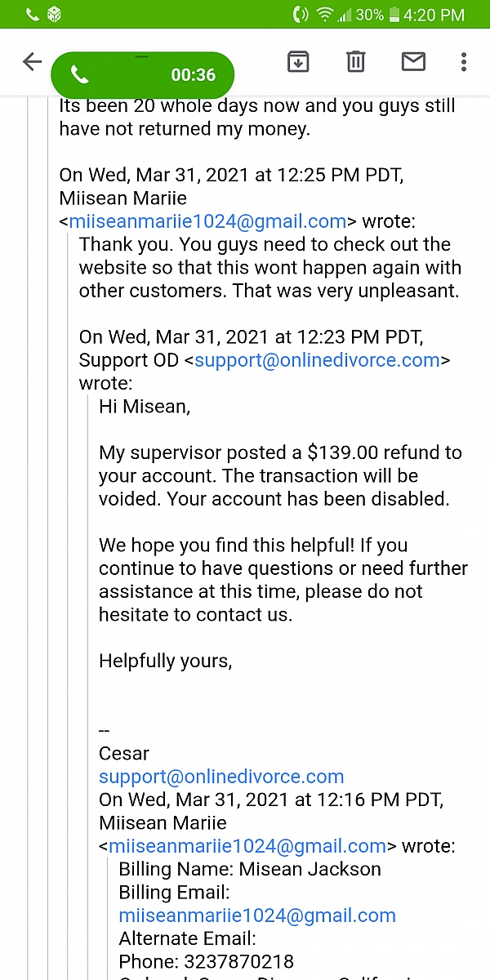The width and height of the screenshot is (490, 980).
Task: Tap the phone call icon in the status bar
Action: point(31,15)
